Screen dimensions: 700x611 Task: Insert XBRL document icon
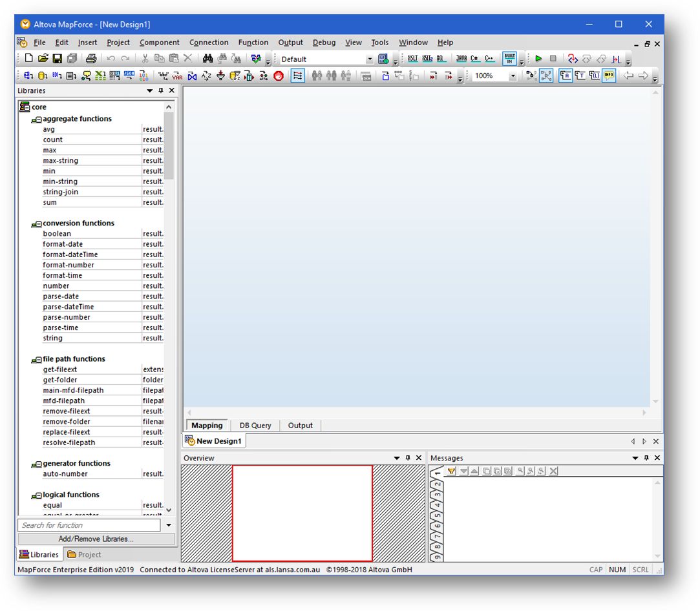click(115, 76)
